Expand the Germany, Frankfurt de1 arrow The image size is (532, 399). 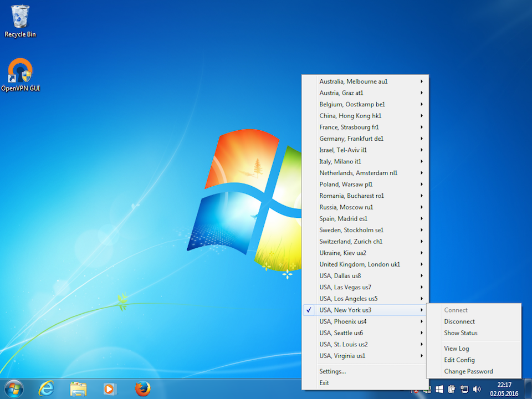[422, 139]
